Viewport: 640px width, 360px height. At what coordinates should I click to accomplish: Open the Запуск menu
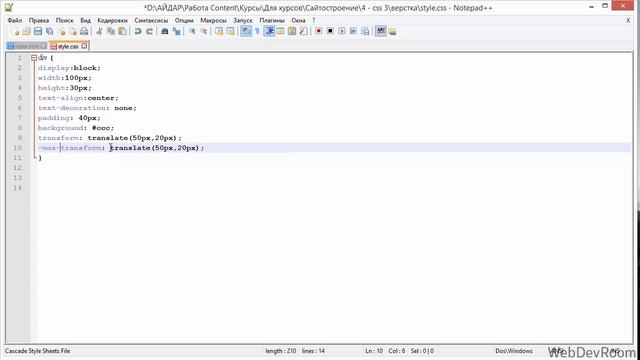pyautogui.click(x=243, y=20)
